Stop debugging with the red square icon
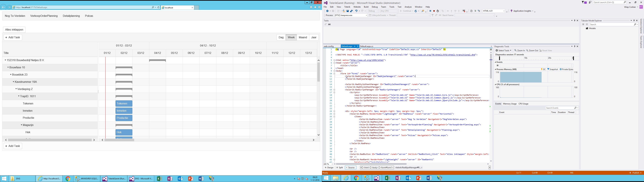 tap(434, 11)
